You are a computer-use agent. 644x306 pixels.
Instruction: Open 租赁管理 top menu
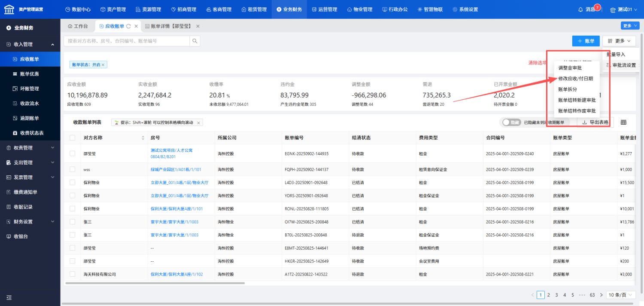tap(254, 9)
